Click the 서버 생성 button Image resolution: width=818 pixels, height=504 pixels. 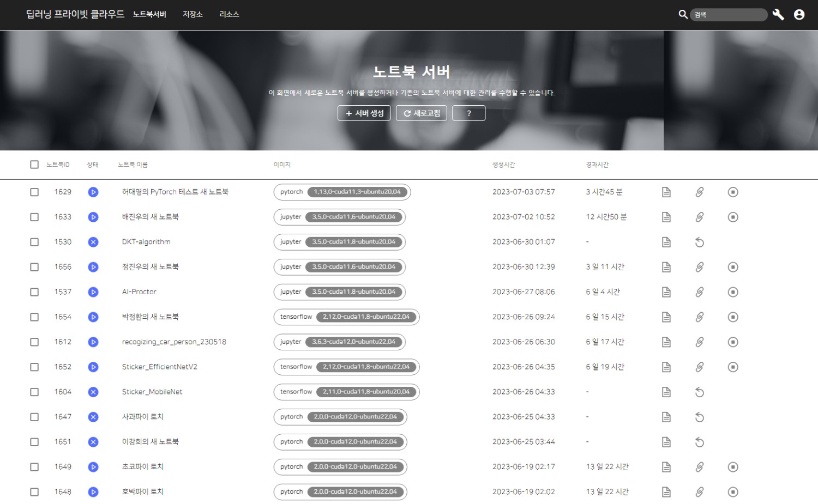click(364, 113)
